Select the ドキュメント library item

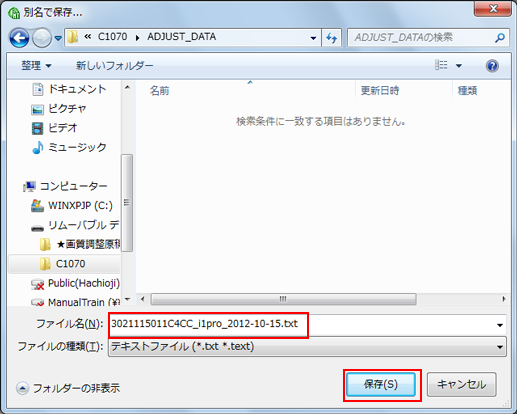[69, 89]
